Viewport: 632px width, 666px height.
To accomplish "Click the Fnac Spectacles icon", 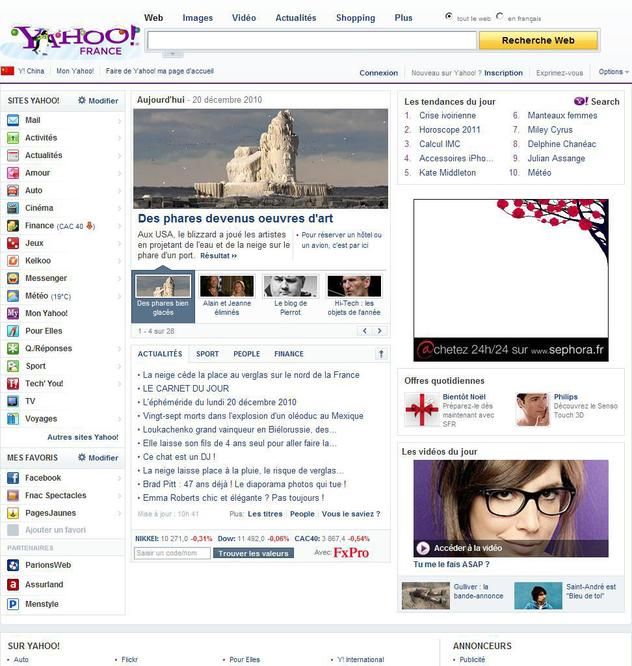I will (13, 495).
